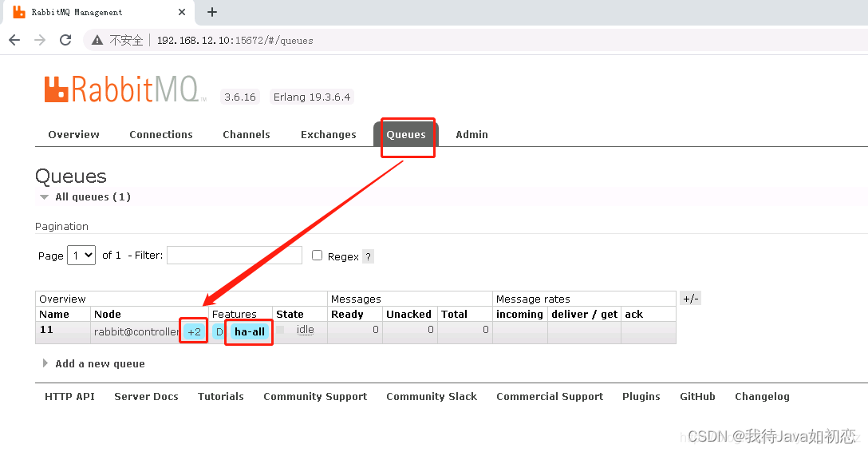Sort by Ready column header
Image resolution: width=868 pixels, height=452 pixels.
click(x=347, y=314)
